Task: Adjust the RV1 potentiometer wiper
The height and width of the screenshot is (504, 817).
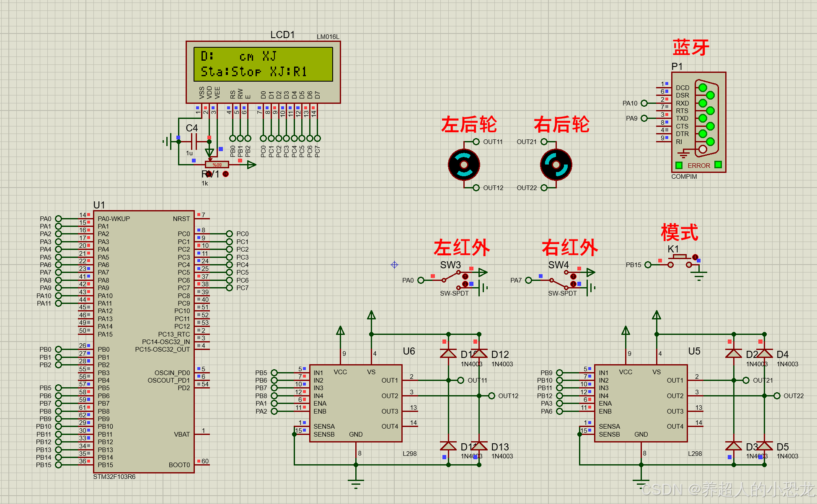Action: (217, 165)
